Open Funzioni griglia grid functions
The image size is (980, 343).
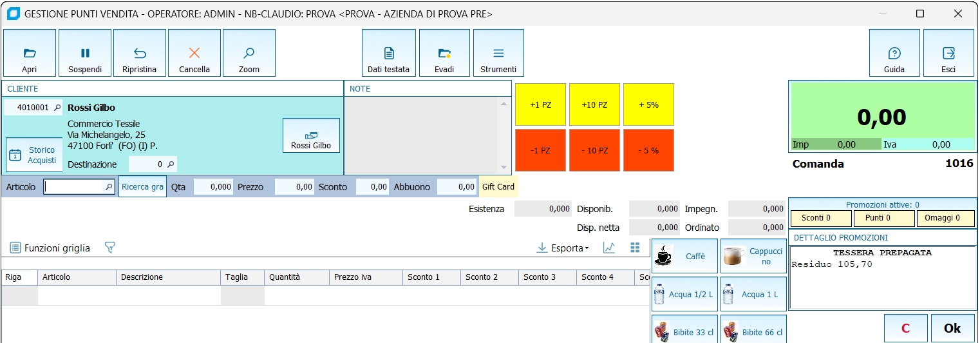(x=50, y=248)
